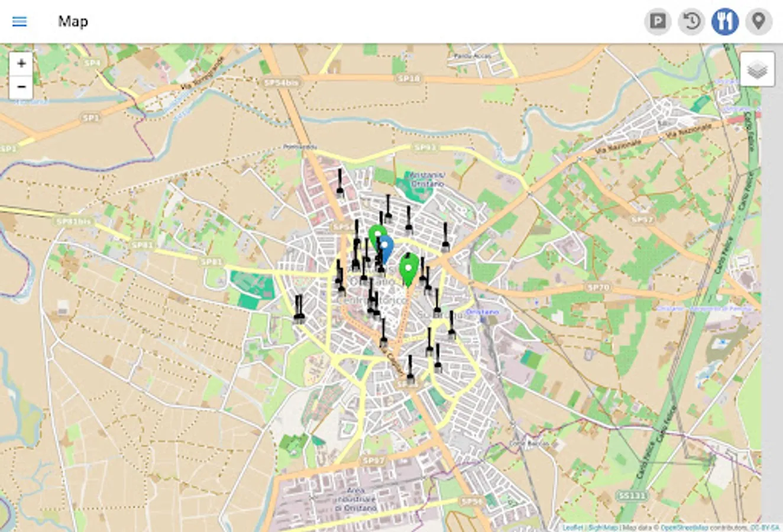Click the restaurant marker in the northeast of town
783x532 pixels.
(x=445, y=236)
